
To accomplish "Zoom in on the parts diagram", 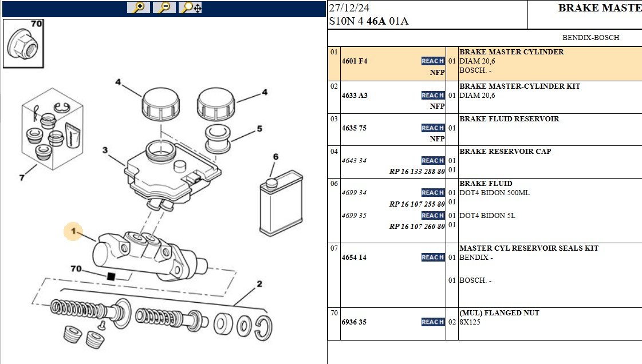I will coord(139,7).
